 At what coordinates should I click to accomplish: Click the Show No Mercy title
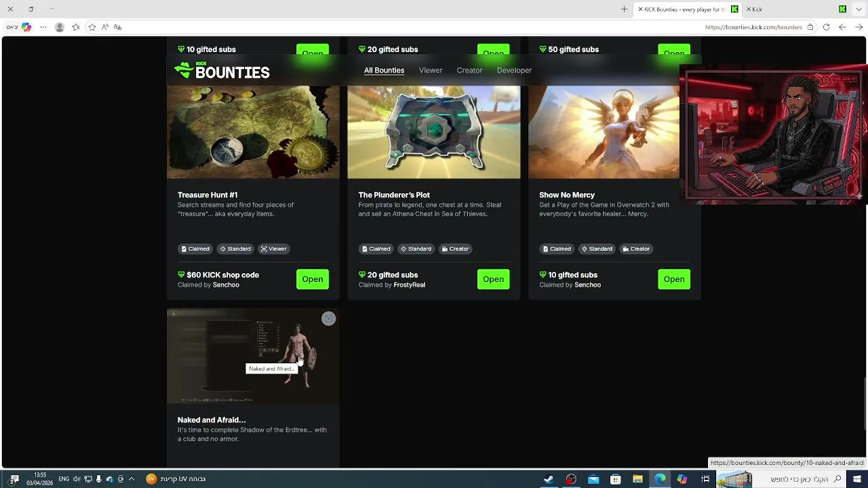click(567, 195)
